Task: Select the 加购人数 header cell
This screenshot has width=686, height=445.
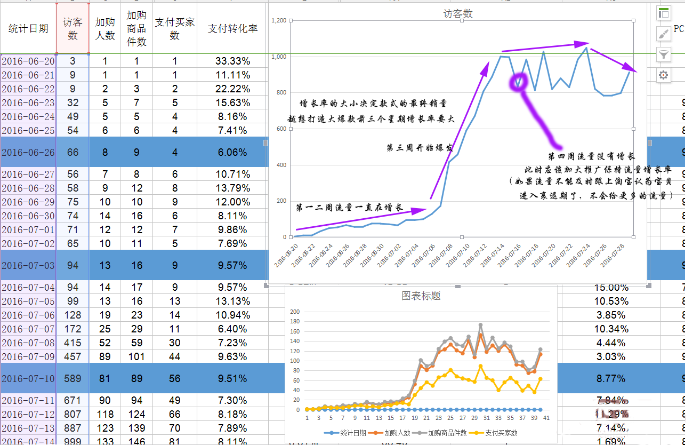Action: pyautogui.click(x=104, y=28)
